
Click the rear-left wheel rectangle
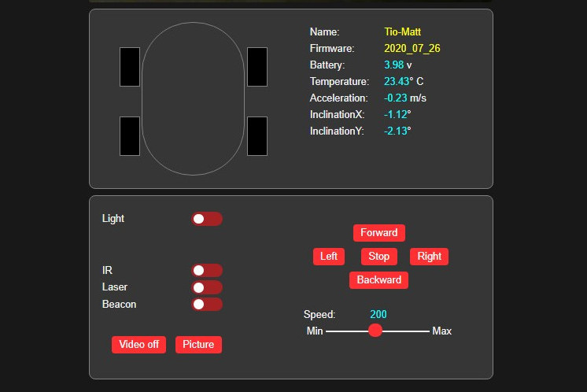click(x=130, y=136)
